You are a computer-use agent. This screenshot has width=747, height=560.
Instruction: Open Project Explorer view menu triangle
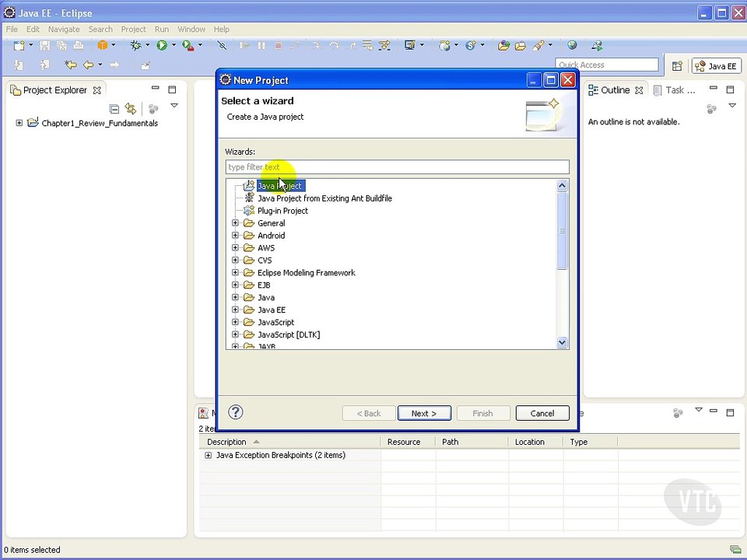tap(174, 106)
